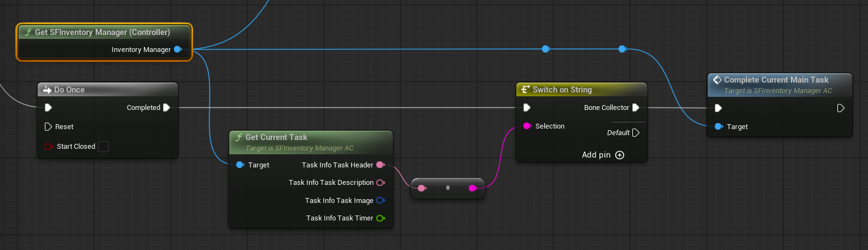
Task: Click the Get SFInventory Manager function icon
Action: [x=28, y=32]
